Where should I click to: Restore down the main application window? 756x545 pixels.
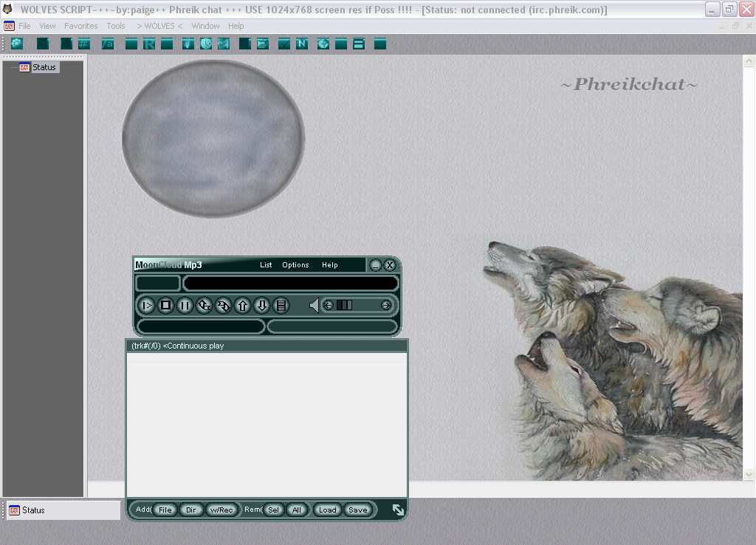tap(729, 9)
